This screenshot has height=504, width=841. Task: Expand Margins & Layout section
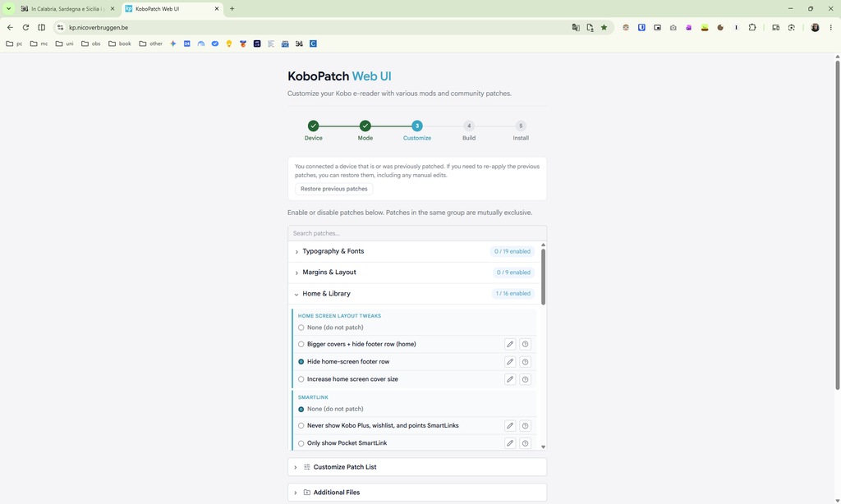click(414, 273)
